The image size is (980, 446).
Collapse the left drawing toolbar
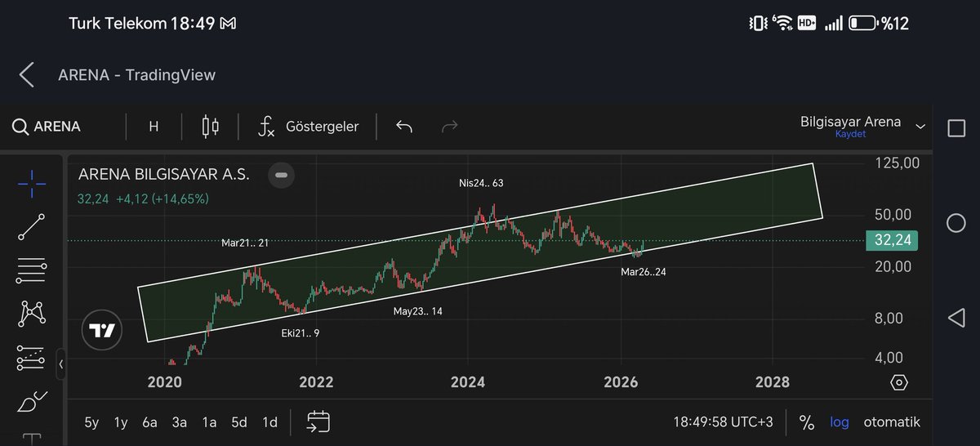click(x=60, y=364)
